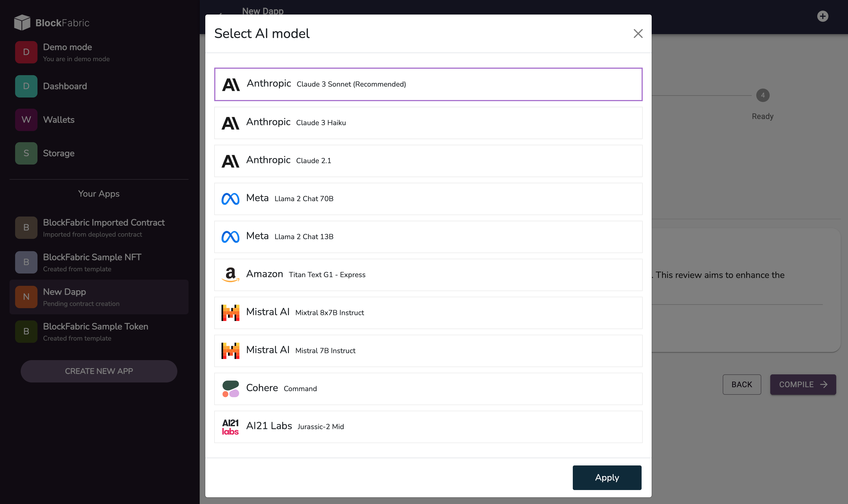Choose the Claude 3 Haiku option

click(428, 123)
